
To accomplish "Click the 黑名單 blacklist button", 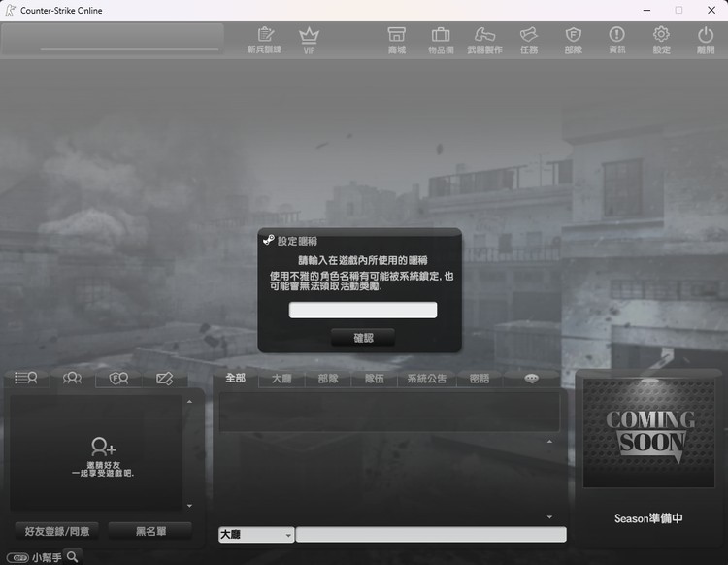I will coord(149,531).
